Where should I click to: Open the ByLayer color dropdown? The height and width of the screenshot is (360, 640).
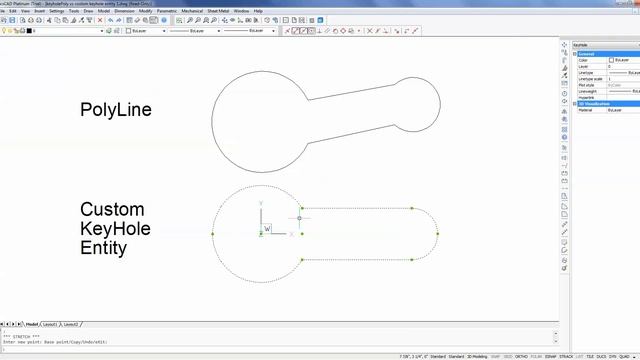click(x=164, y=31)
